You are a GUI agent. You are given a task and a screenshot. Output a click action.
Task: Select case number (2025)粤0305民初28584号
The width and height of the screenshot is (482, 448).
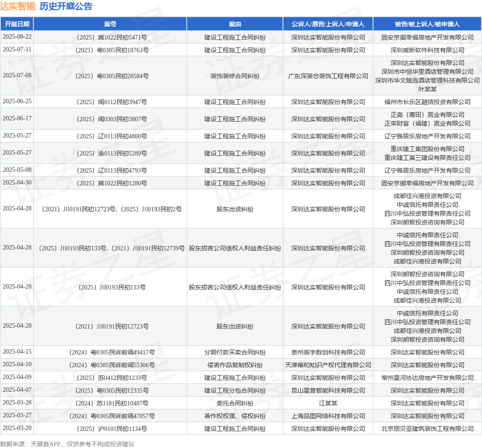coord(112,76)
